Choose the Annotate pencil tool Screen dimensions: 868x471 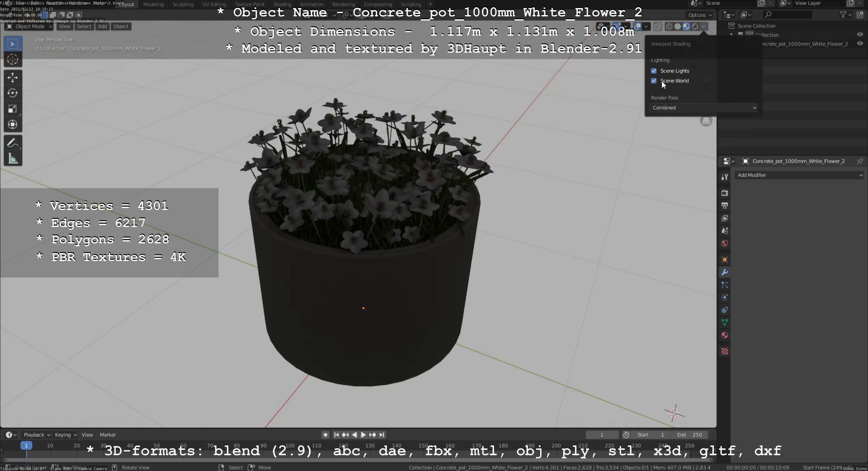coord(13,143)
